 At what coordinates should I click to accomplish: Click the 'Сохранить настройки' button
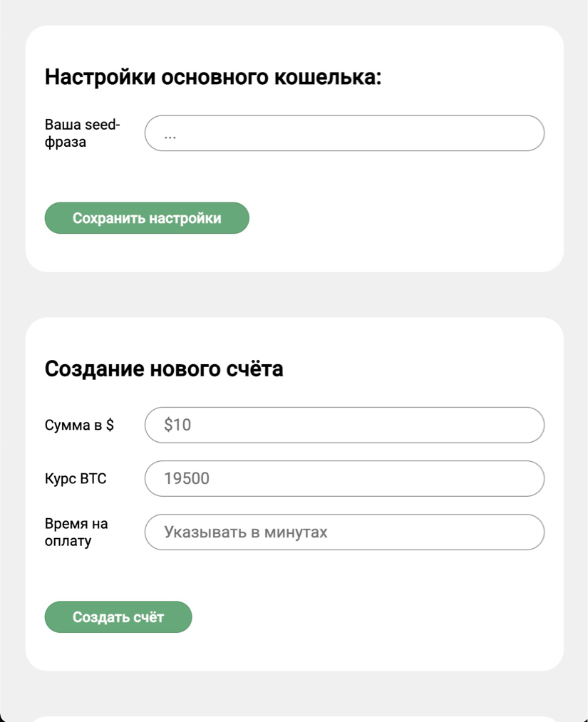click(146, 218)
